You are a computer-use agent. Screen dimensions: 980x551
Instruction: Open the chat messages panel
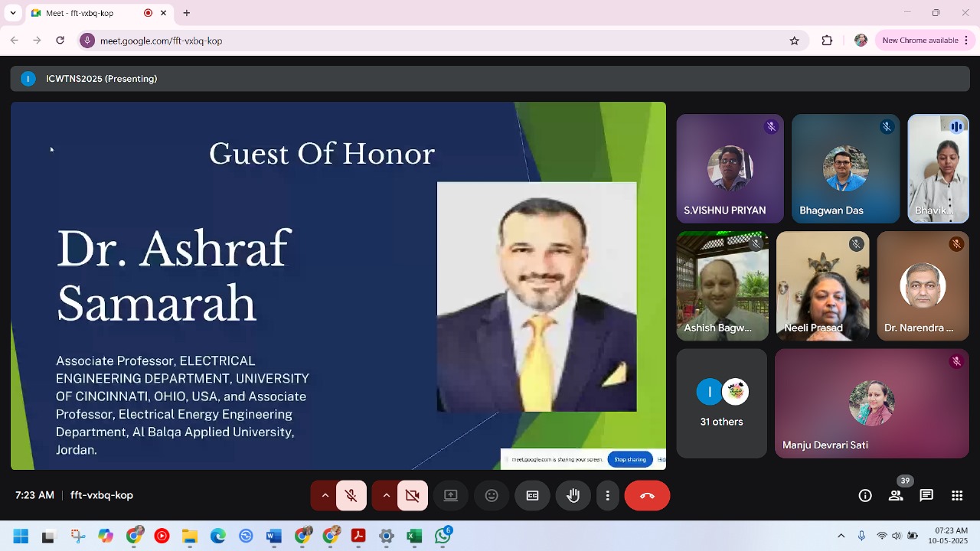(x=926, y=496)
